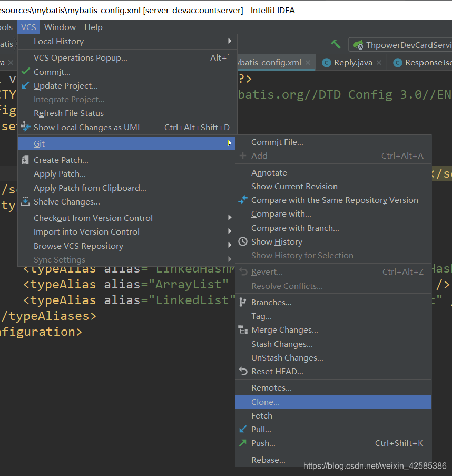Close the mybatis-config.xml editor tab
Viewport: 452px width, 476px height.
click(x=308, y=63)
